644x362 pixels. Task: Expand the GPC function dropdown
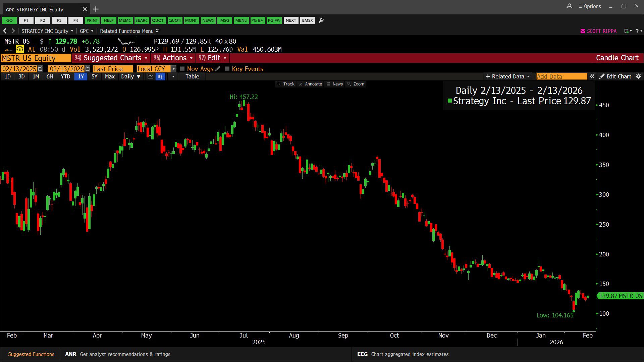coord(87,31)
